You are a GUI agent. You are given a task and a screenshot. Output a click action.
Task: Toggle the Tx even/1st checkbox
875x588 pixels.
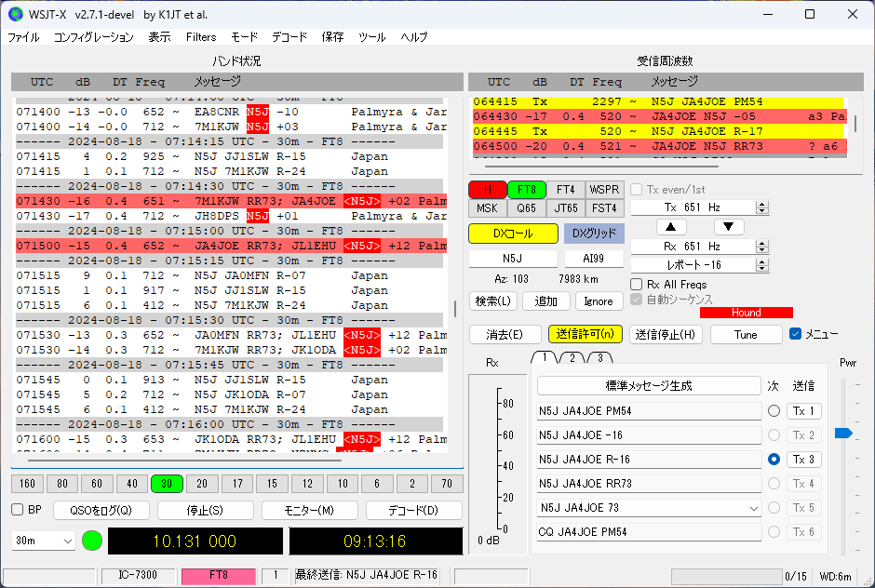point(636,190)
